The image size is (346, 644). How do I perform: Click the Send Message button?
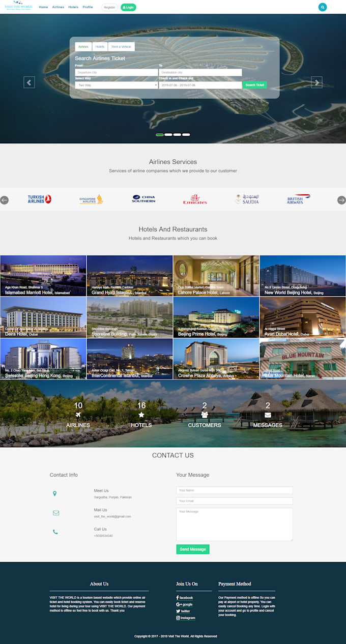[x=193, y=549]
